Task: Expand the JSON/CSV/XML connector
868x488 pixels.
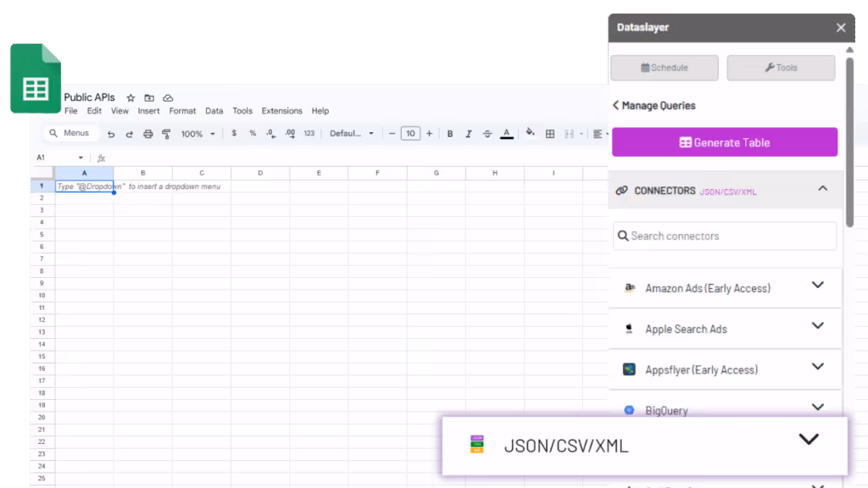Action: pyautogui.click(x=807, y=439)
